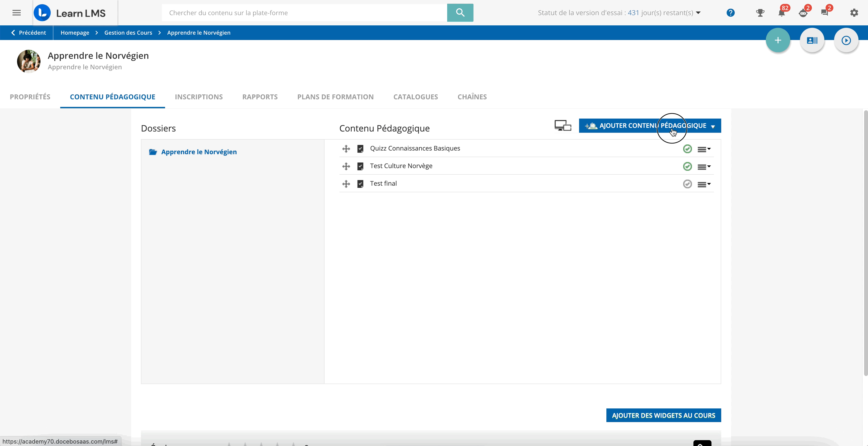Open options menu for Quizz Connaissances Basiques
This screenshot has width=868, height=446.
[704, 149]
